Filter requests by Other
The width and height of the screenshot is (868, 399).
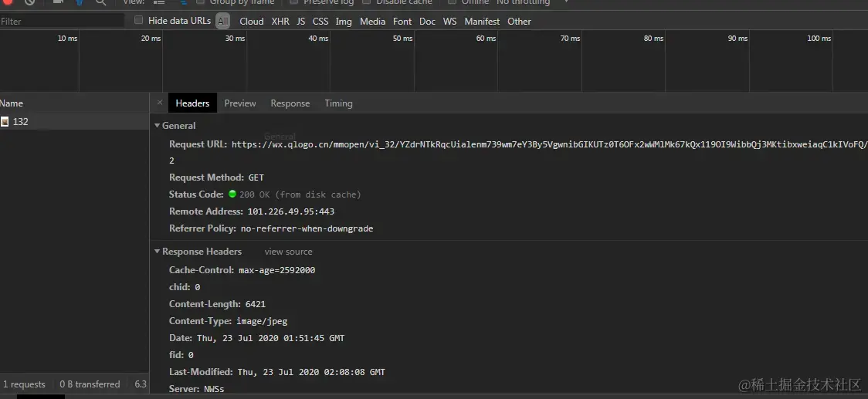point(519,21)
